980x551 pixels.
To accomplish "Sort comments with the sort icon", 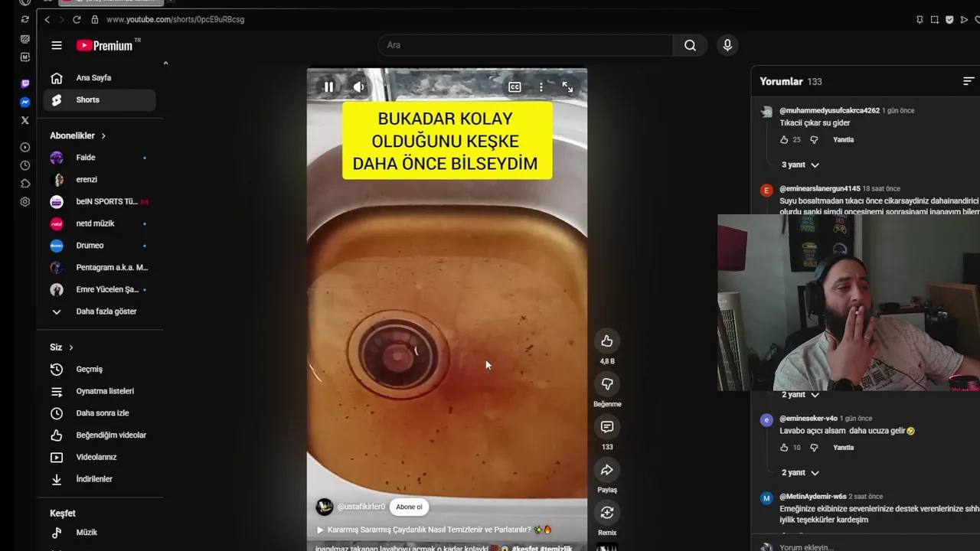I will [969, 81].
